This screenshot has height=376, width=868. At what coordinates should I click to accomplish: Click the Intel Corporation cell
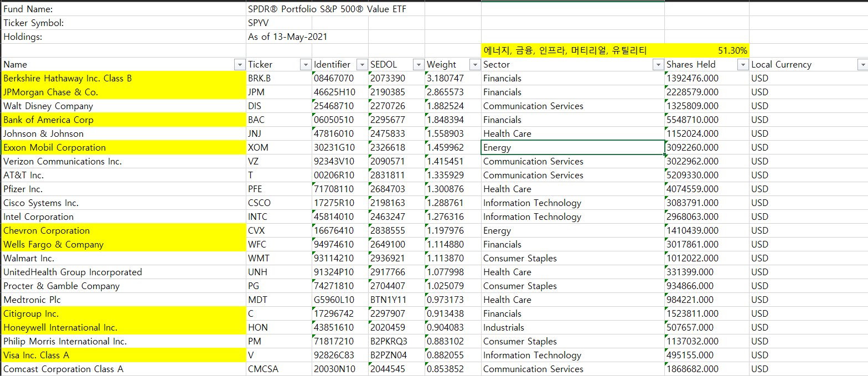124,217
